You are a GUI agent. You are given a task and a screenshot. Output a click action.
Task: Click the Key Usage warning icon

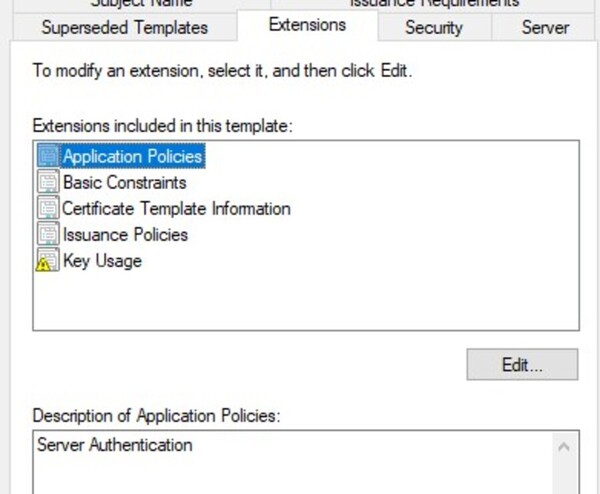pyautogui.click(x=47, y=261)
